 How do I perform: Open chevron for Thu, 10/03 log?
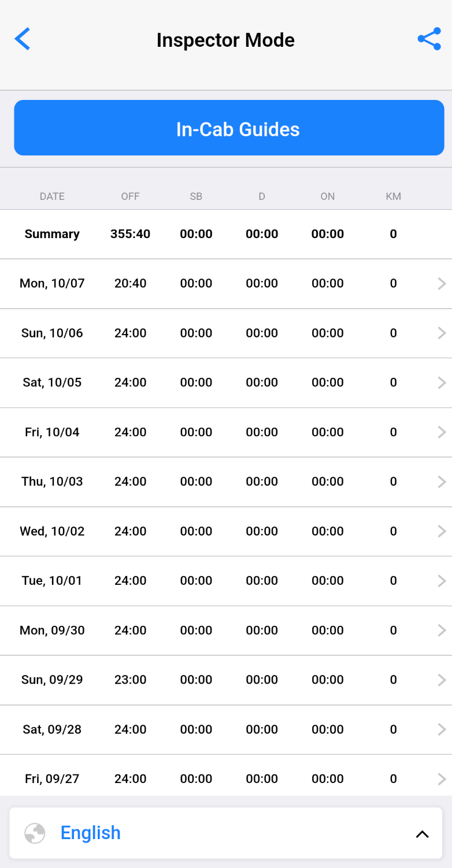coord(442,481)
